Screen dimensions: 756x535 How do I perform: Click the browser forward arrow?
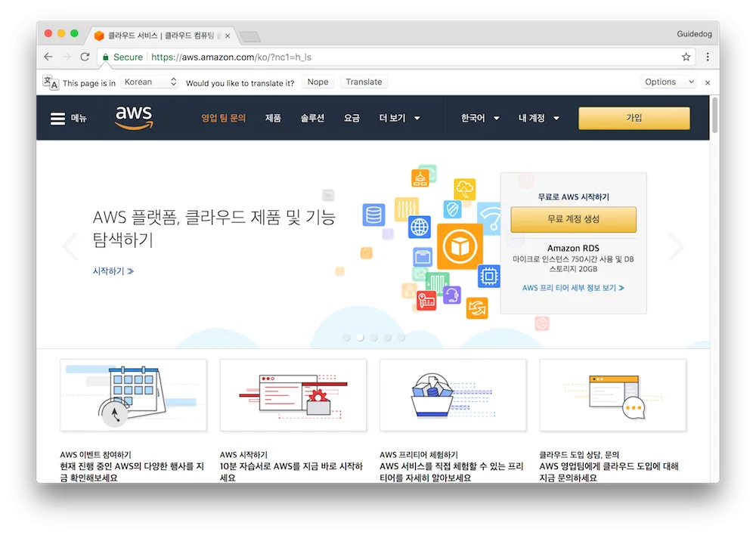click(x=67, y=57)
